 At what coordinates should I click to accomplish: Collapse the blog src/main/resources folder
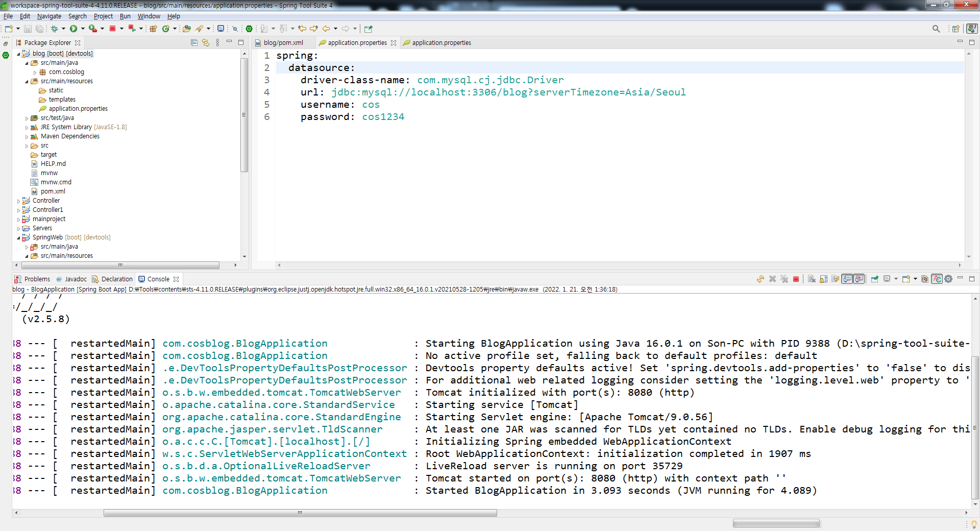27,81
